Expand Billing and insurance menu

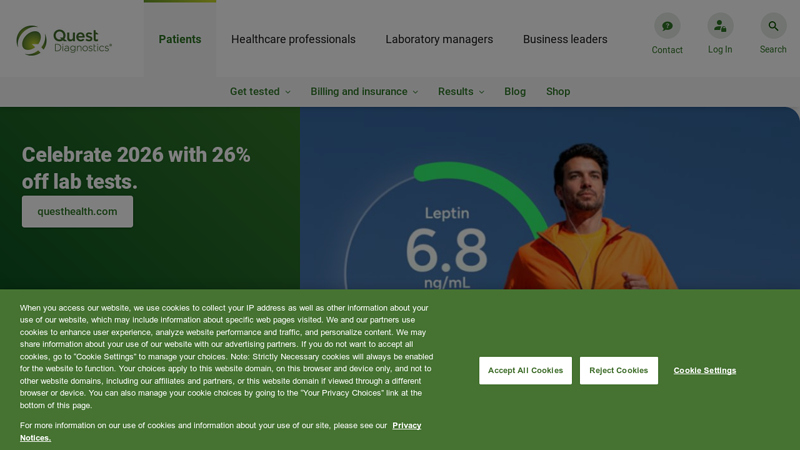click(364, 91)
